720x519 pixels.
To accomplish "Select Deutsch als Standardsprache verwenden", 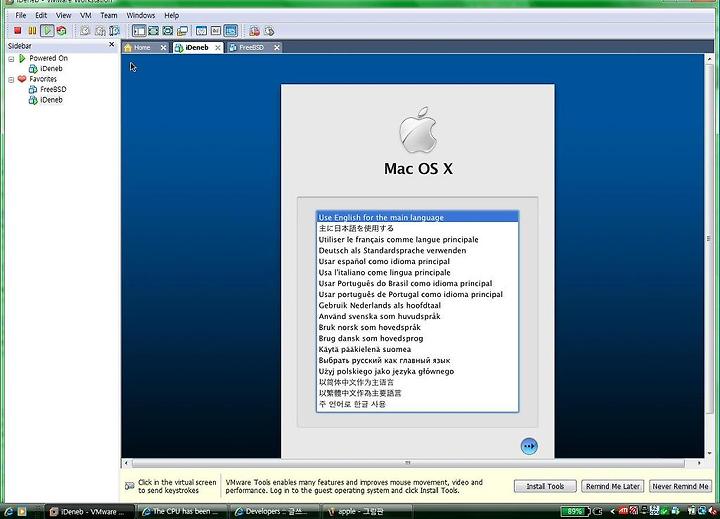I will (417, 250).
